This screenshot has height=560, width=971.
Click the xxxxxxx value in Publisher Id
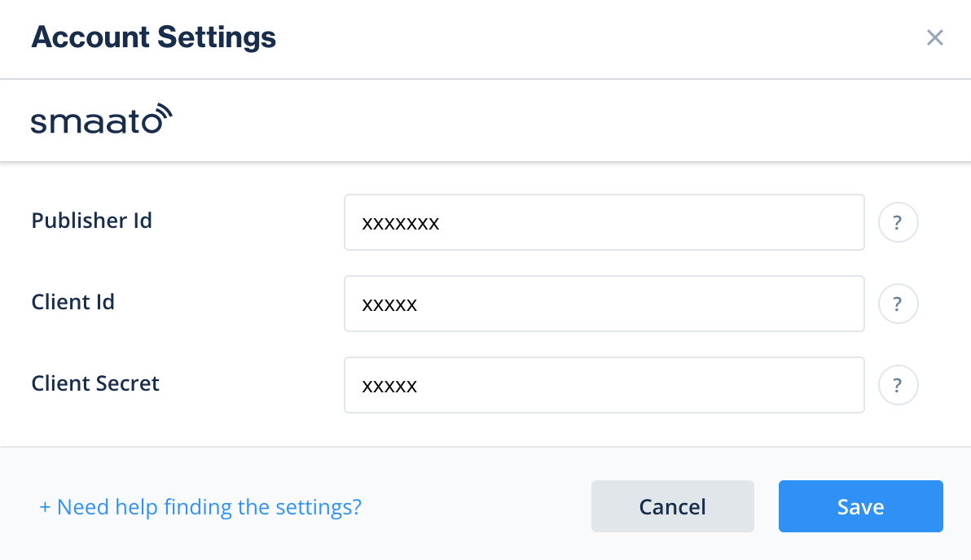tap(400, 223)
